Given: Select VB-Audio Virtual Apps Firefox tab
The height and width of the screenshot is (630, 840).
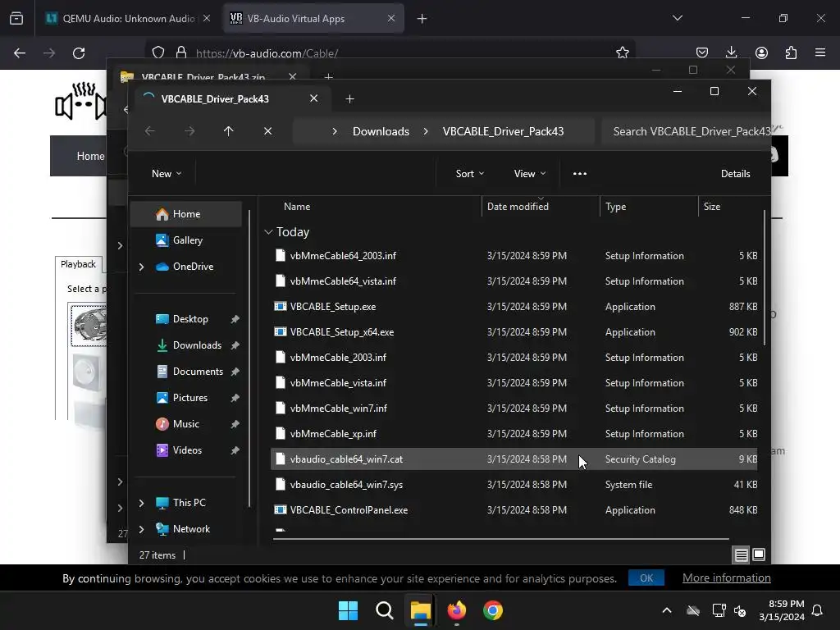Looking at the screenshot, I should [x=313, y=18].
